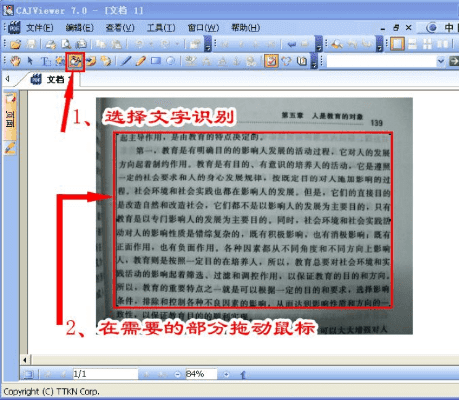The height and width of the screenshot is (400, 459).
Task: Select the text recognition OCR tool
Action: [75, 61]
